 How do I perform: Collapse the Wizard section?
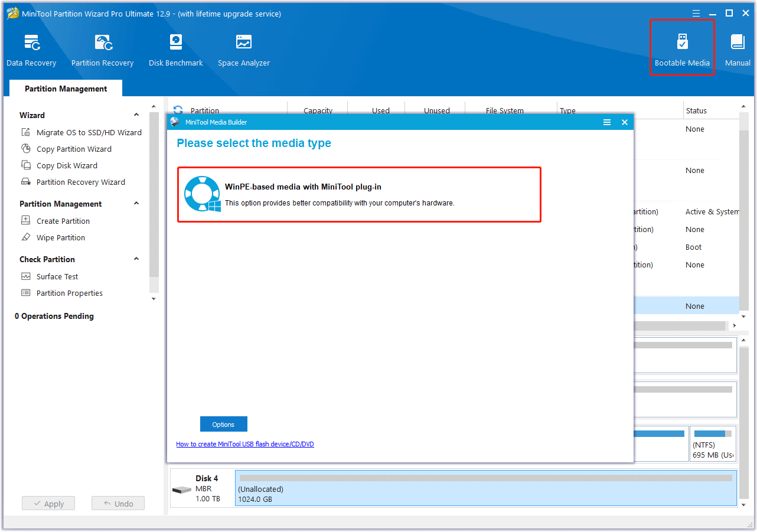pos(136,115)
